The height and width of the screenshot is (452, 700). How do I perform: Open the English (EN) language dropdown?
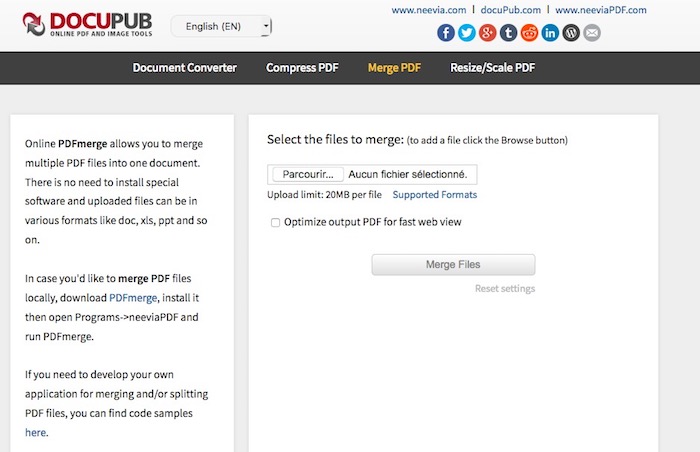221,26
